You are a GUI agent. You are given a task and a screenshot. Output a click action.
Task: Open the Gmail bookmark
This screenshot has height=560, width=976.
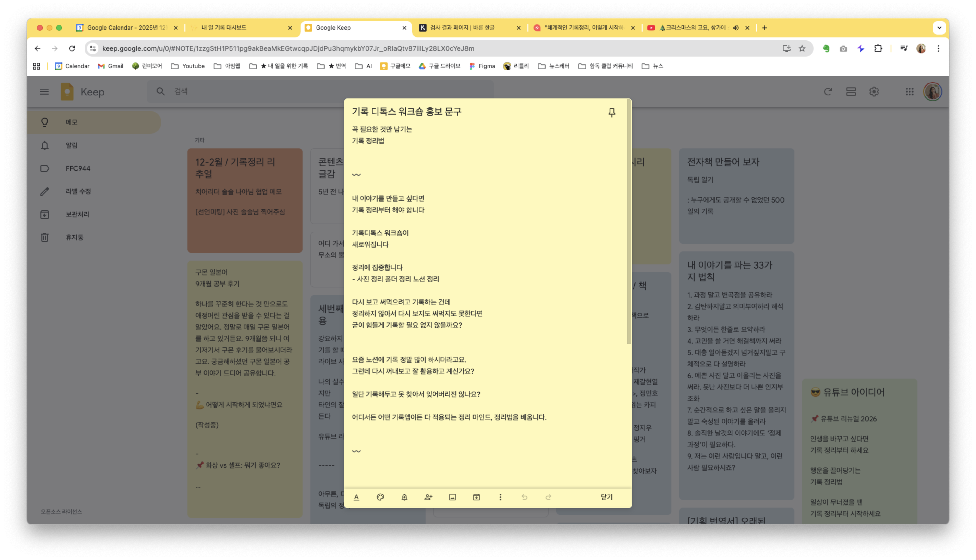(110, 66)
